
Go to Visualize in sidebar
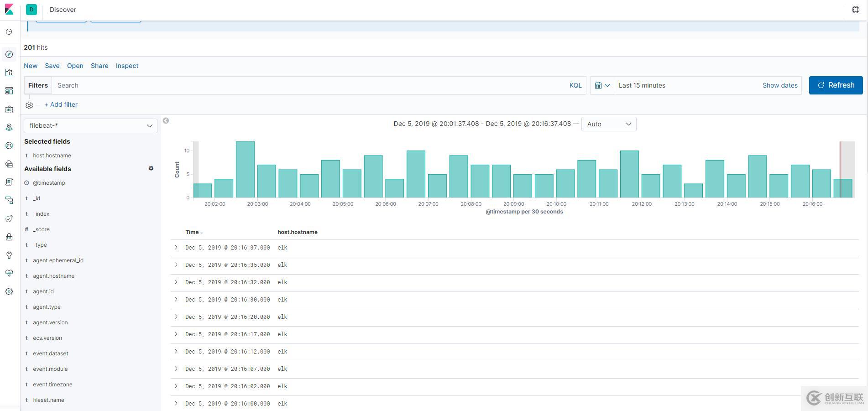tap(9, 73)
